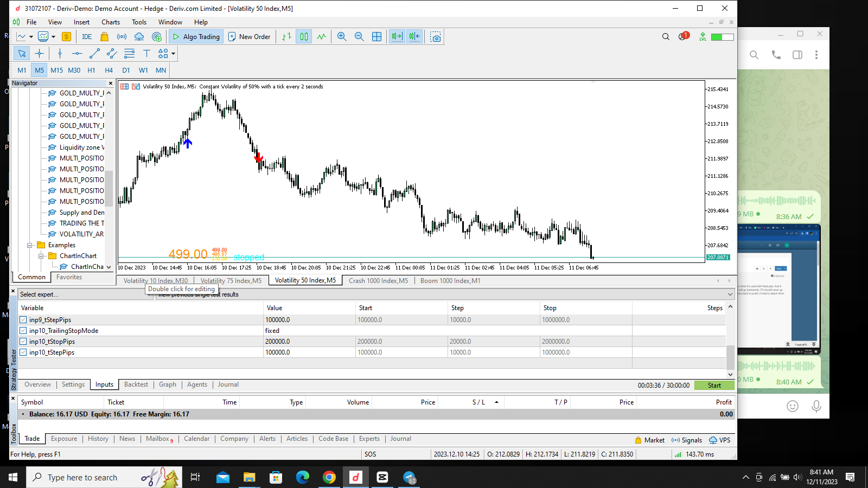Viewport: 868px width, 488px height.
Task: Open Market link in Toolbox footer
Action: [649, 440]
